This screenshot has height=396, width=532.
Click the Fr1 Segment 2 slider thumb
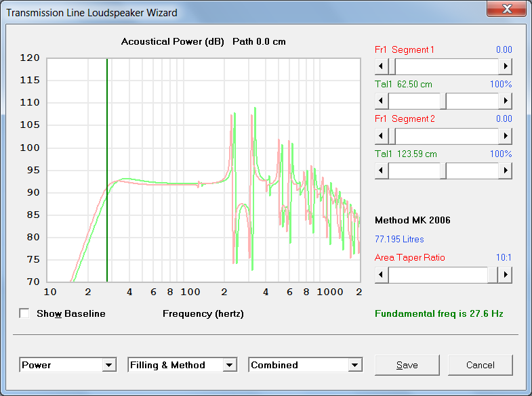pos(392,136)
